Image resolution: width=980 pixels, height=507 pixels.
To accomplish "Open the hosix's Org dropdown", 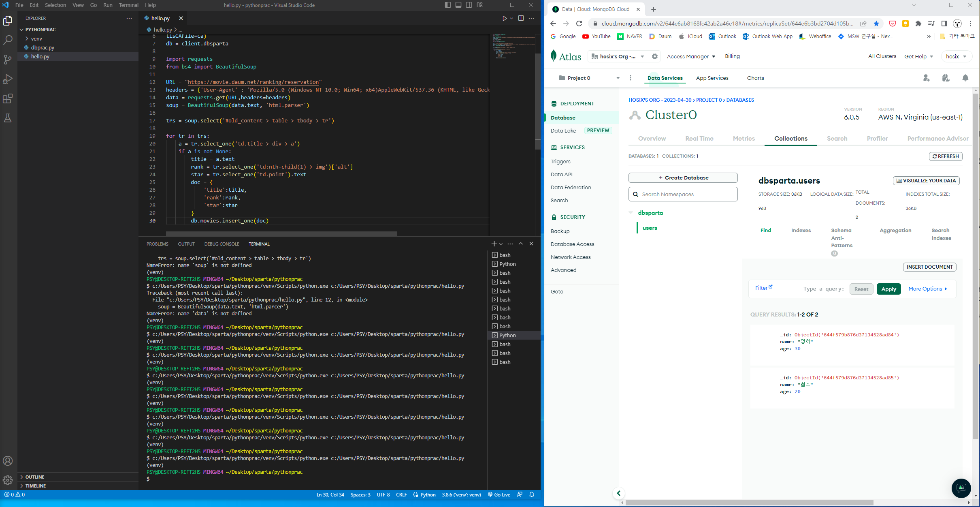I will point(618,56).
